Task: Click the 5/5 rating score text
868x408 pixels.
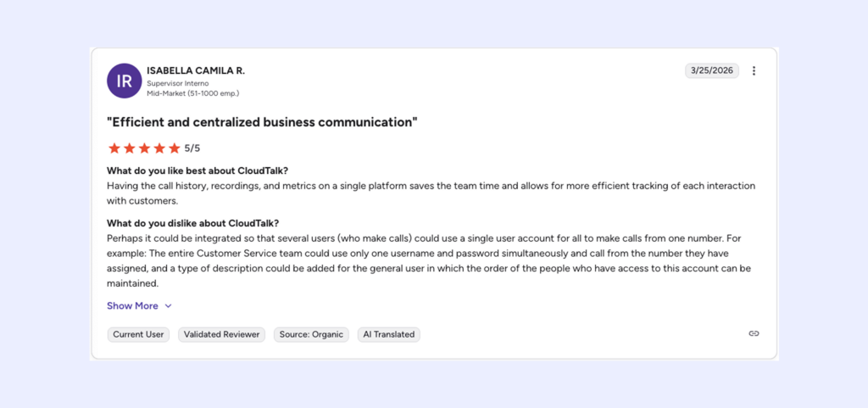Action: point(192,148)
